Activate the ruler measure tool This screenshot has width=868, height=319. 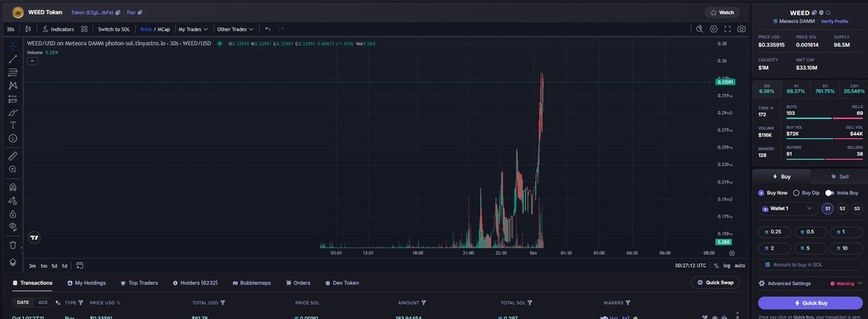click(12, 156)
